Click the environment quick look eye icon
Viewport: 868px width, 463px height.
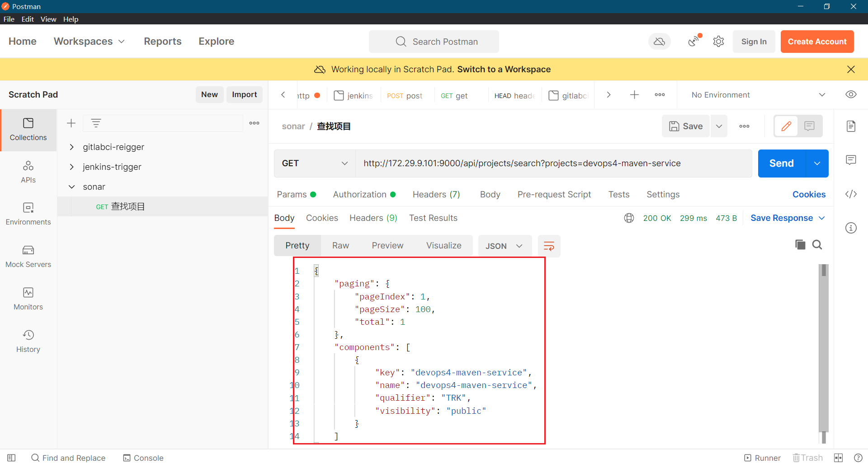[x=851, y=94]
